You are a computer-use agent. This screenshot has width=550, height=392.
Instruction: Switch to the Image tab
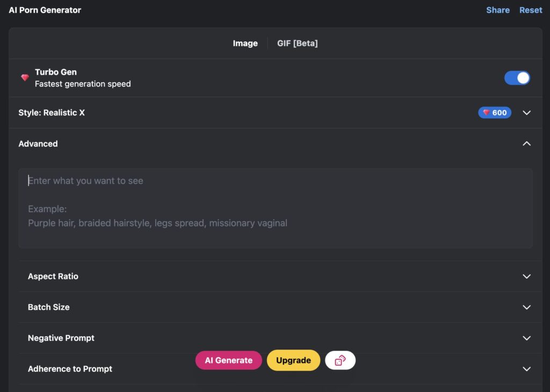pyautogui.click(x=245, y=43)
